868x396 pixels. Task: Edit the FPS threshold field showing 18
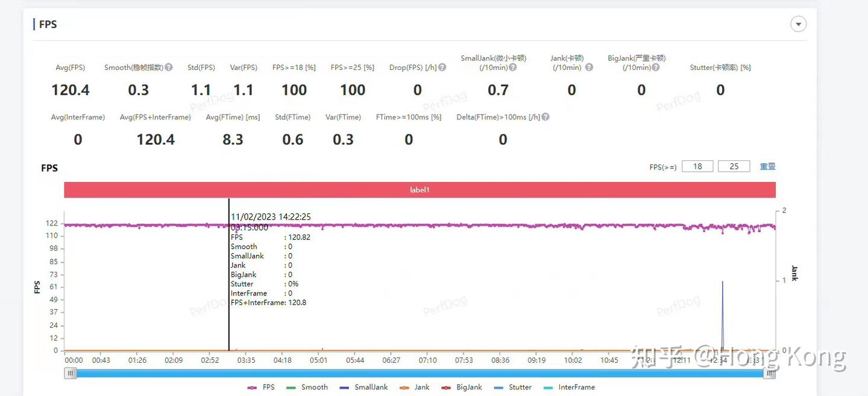(x=697, y=166)
